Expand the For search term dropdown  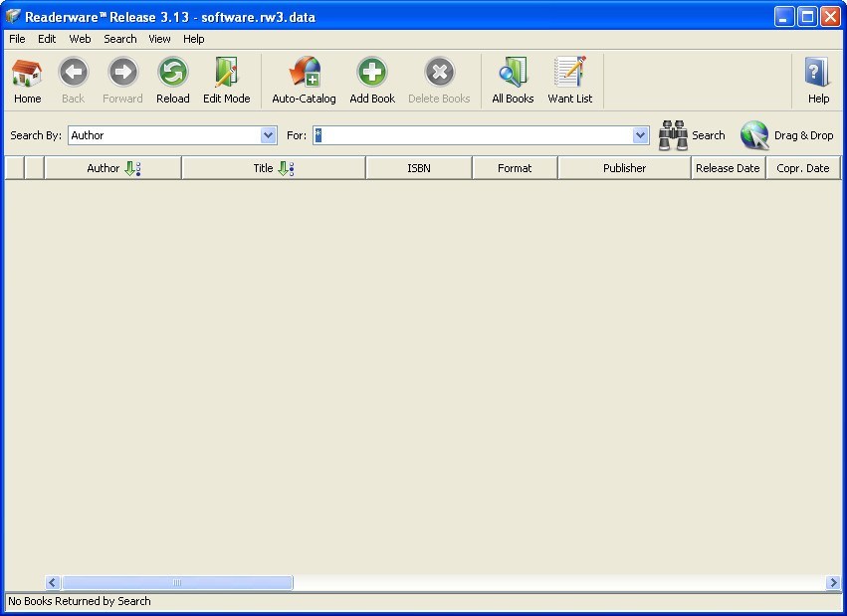point(640,134)
